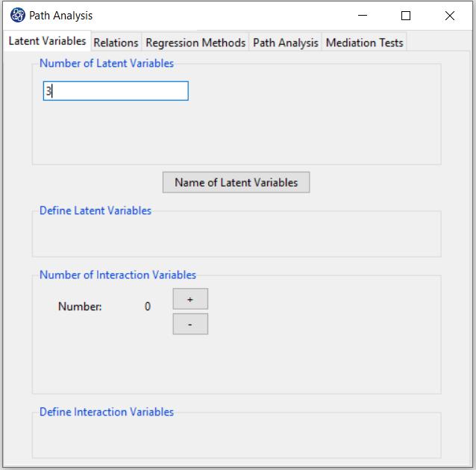
Task: Increase interaction variables with the plus button
Action: pyautogui.click(x=190, y=299)
